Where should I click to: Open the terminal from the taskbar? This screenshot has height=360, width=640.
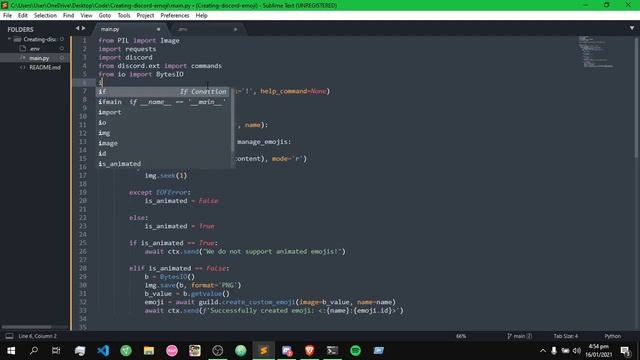(332, 351)
